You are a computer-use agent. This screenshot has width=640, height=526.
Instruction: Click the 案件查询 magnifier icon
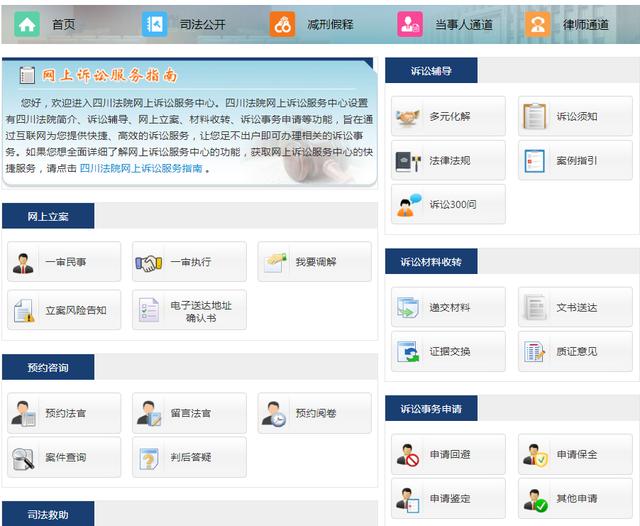click(x=23, y=459)
